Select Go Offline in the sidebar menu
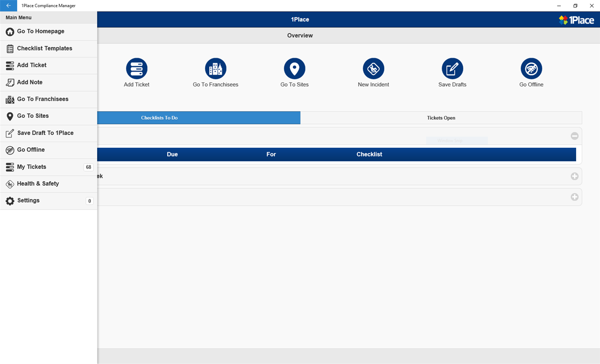600x364 pixels. pos(49,150)
